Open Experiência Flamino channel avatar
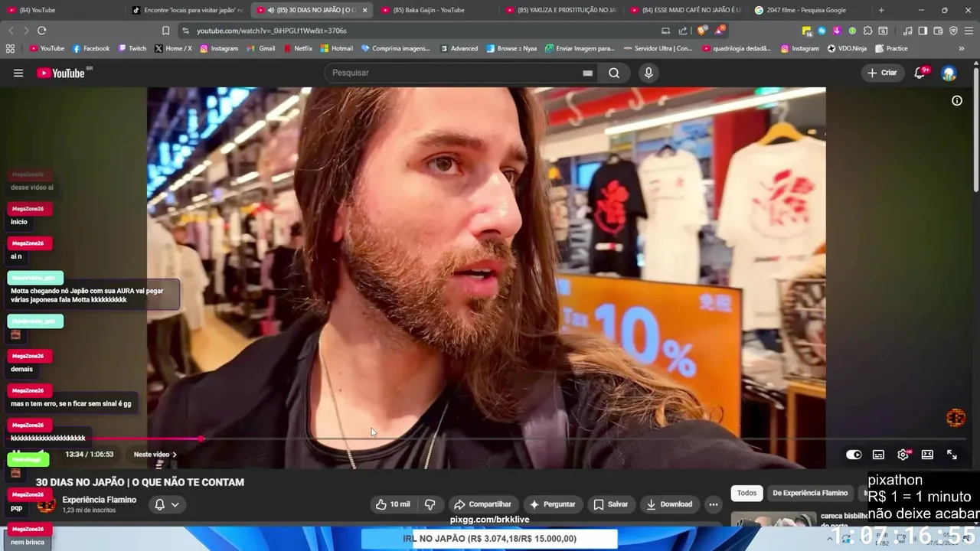The width and height of the screenshot is (980, 551). 46,504
